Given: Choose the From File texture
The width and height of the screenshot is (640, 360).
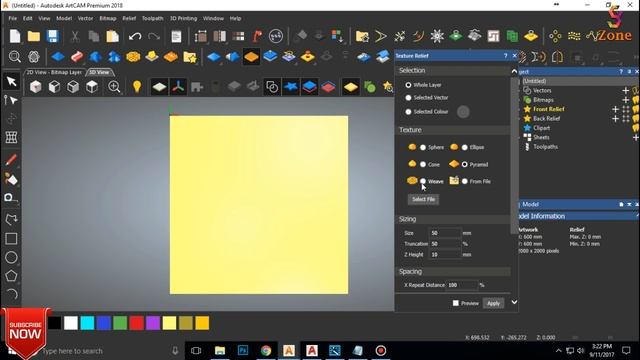Looking at the screenshot, I should click(x=464, y=181).
